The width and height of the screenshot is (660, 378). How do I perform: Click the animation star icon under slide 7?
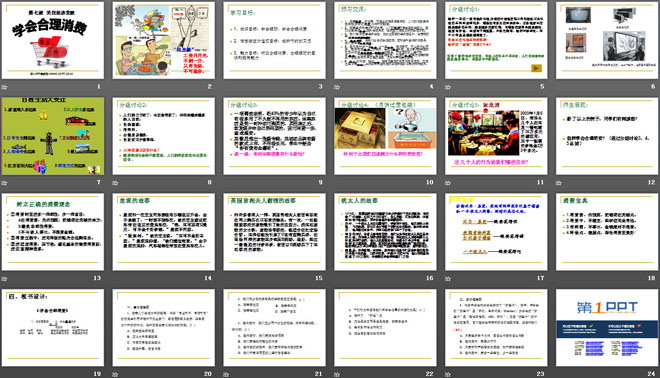click(x=5, y=183)
